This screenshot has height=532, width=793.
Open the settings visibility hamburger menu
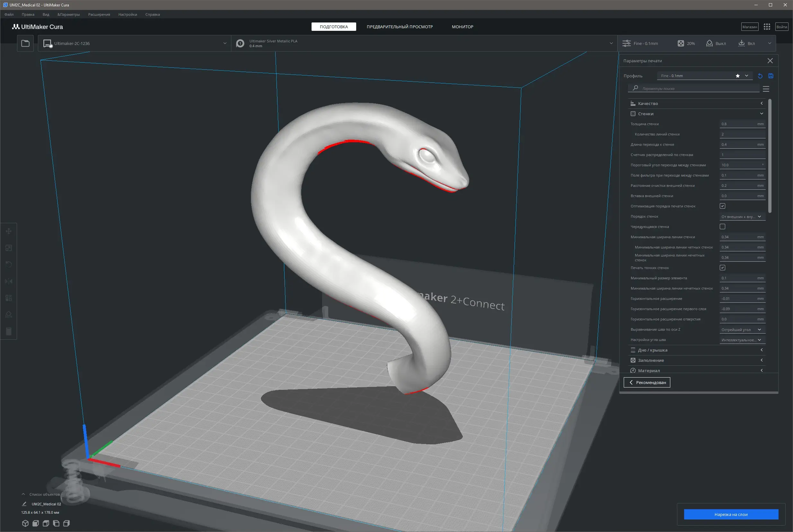766,89
